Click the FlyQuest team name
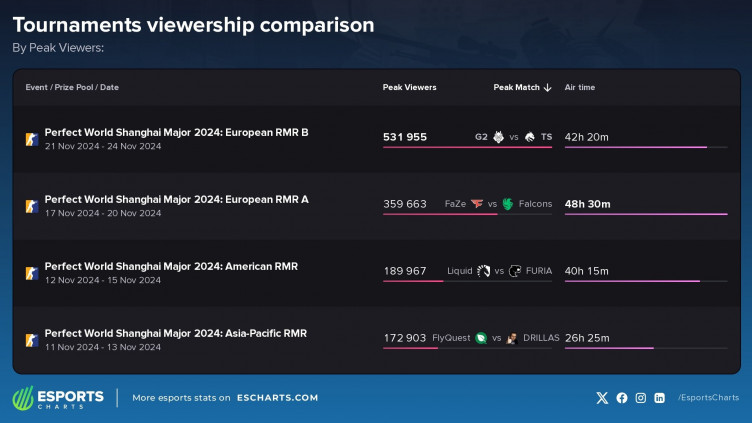Viewport: 752px width, 423px height. point(451,338)
